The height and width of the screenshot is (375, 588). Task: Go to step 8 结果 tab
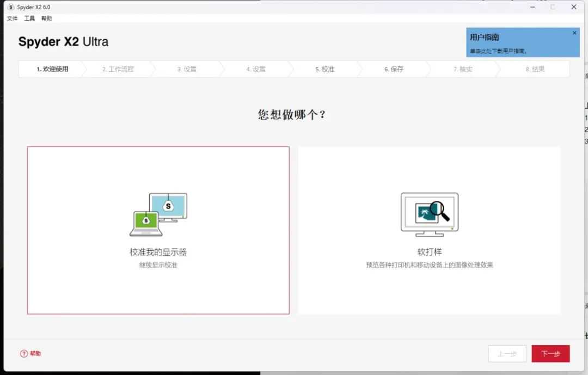click(x=535, y=69)
